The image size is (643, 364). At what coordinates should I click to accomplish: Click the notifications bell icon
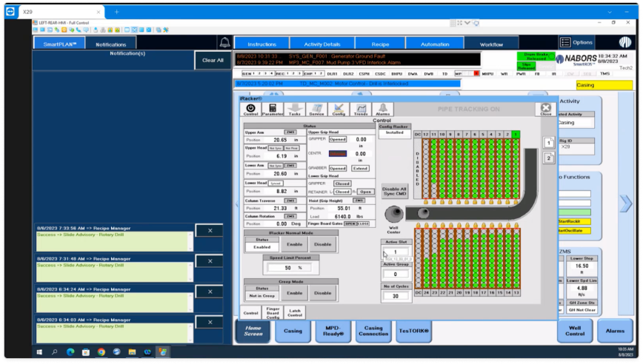pos(224,43)
